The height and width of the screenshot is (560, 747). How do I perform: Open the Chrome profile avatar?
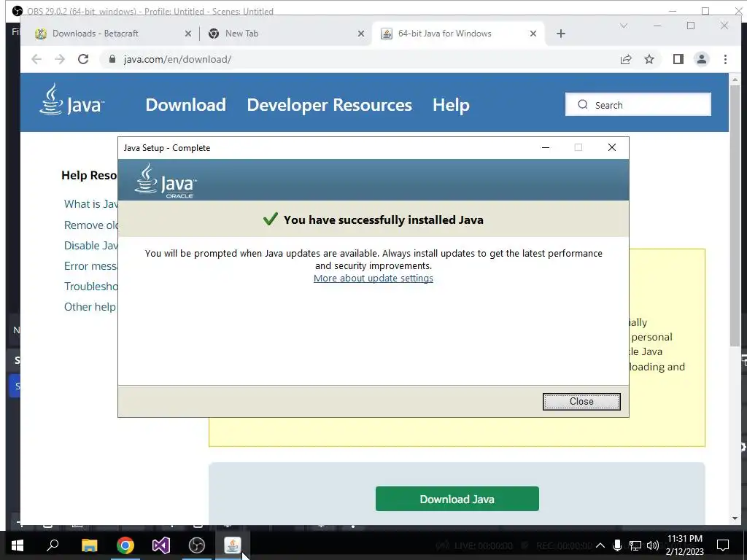[701, 59]
